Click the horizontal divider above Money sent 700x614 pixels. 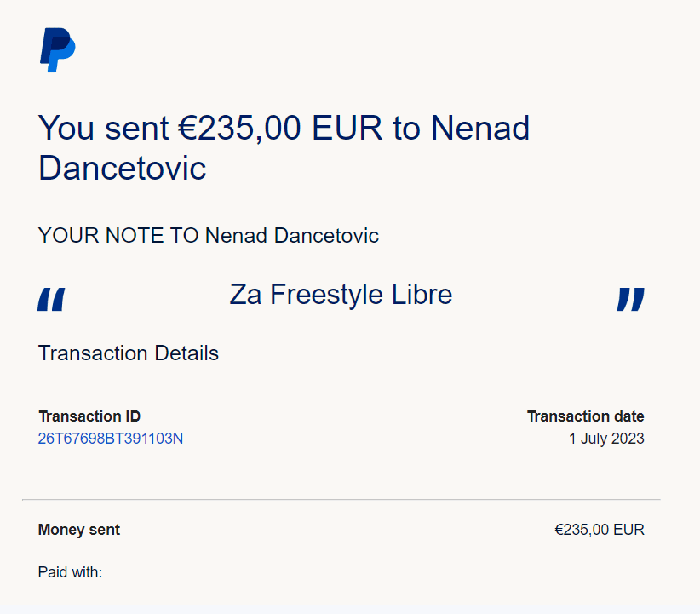pos(341,499)
